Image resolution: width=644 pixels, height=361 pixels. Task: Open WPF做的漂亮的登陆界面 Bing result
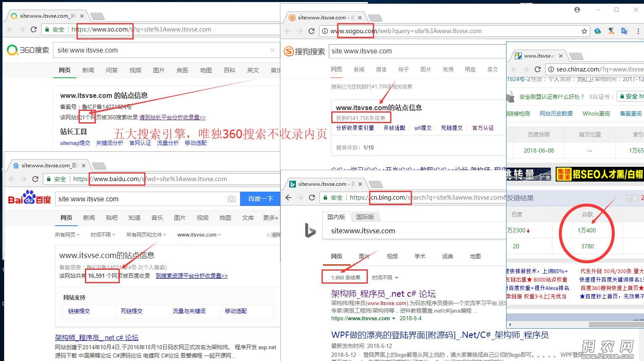click(440, 335)
